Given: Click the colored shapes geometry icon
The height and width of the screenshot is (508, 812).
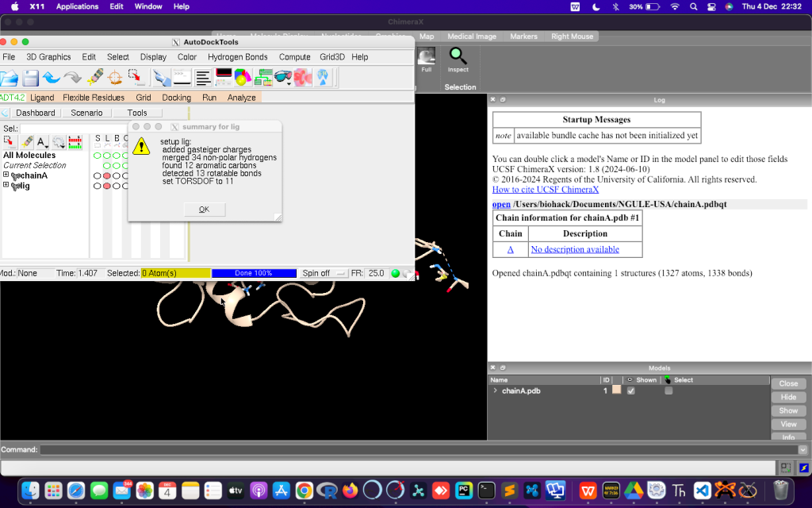Looking at the screenshot, I should point(243,78).
